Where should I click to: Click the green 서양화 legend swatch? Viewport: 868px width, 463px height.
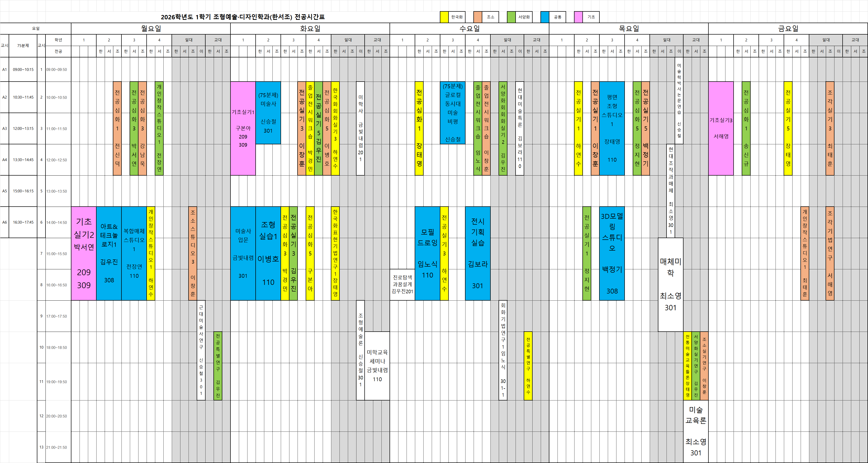(511, 17)
